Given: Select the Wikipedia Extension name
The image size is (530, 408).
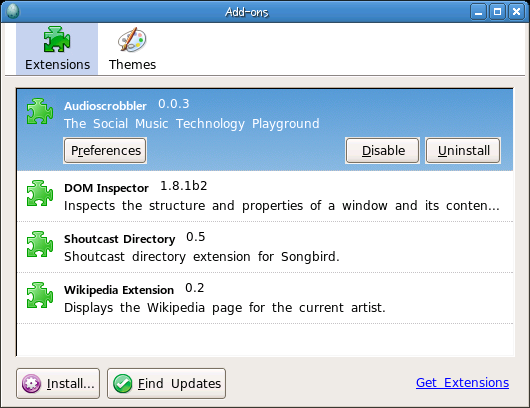Looking at the screenshot, I should tap(119, 290).
